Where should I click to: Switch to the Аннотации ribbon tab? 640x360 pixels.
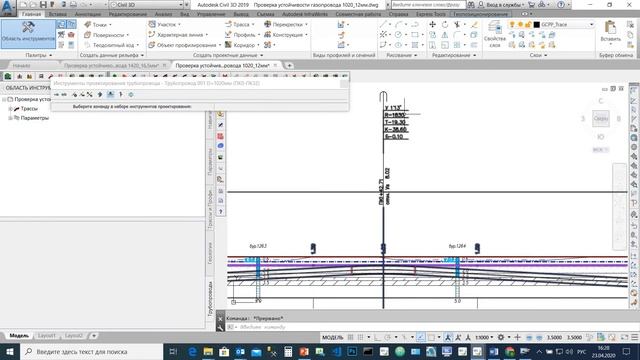point(88,14)
